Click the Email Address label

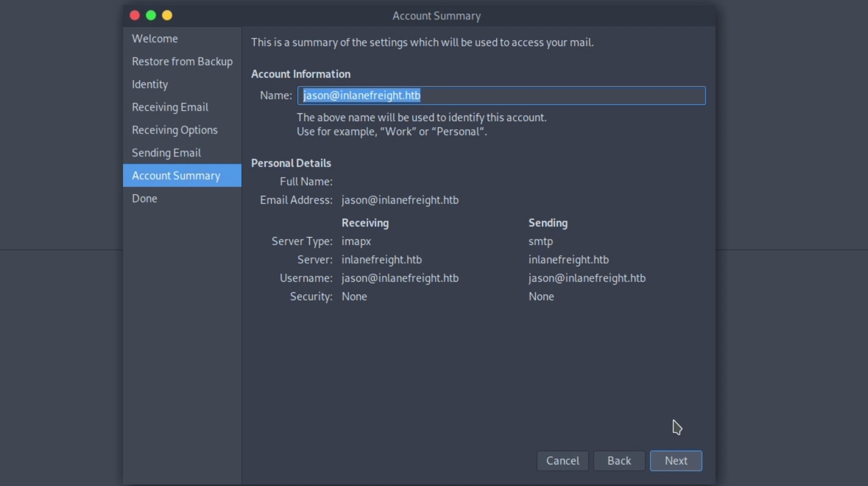pos(296,200)
